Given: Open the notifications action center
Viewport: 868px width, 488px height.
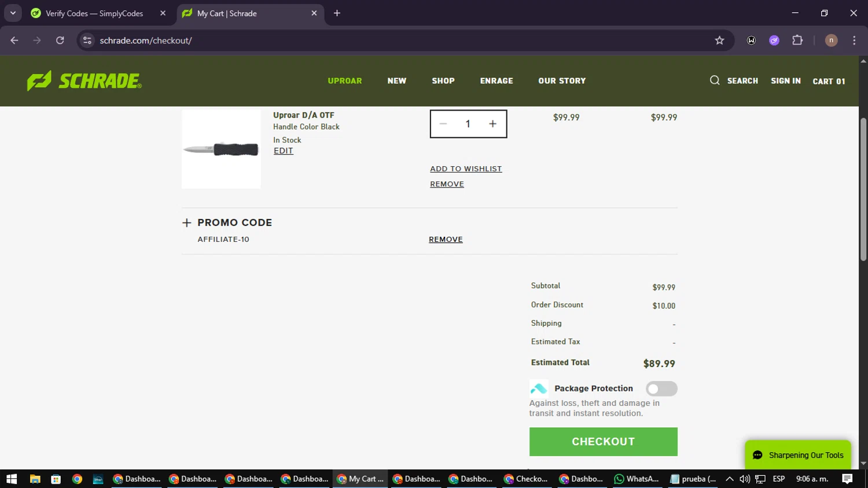Looking at the screenshot, I should tap(847, 479).
